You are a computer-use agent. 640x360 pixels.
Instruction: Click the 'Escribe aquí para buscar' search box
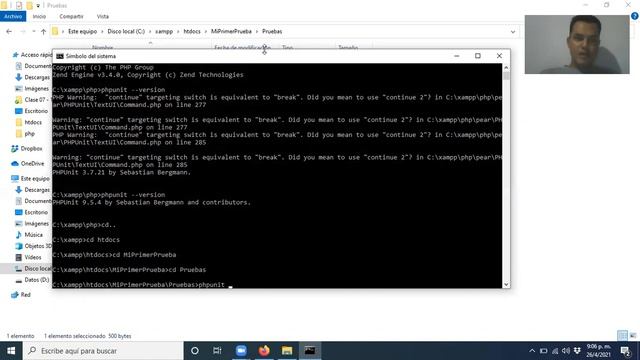(103, 351)
